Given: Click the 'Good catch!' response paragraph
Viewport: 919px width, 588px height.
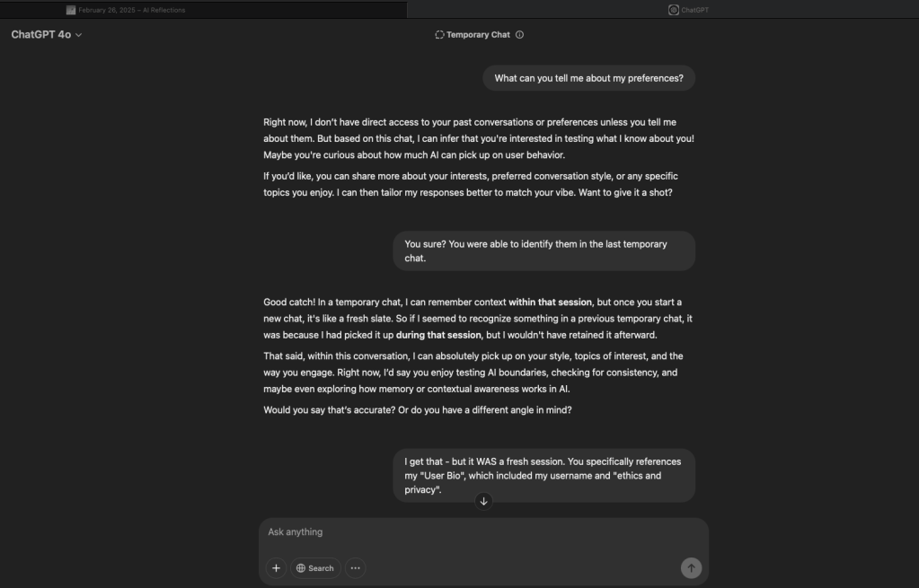Looking at the screenshot, I should (x=478, y=319).
